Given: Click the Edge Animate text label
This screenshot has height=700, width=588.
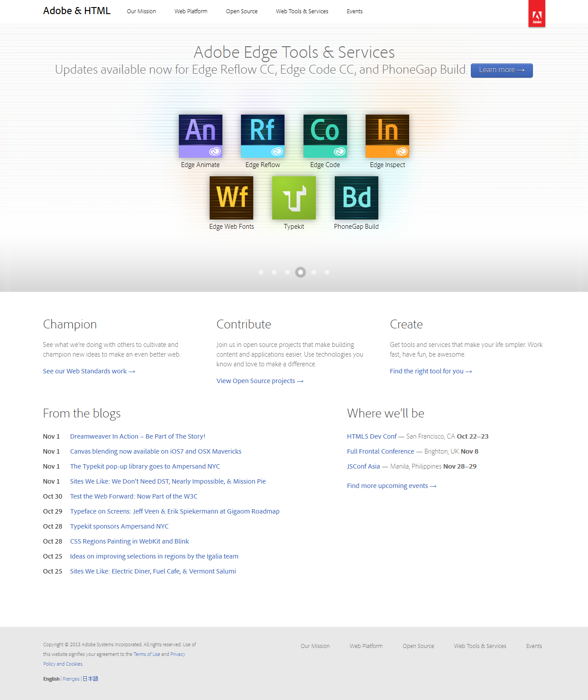Looking at the screenshot, I should click(200, 165).
